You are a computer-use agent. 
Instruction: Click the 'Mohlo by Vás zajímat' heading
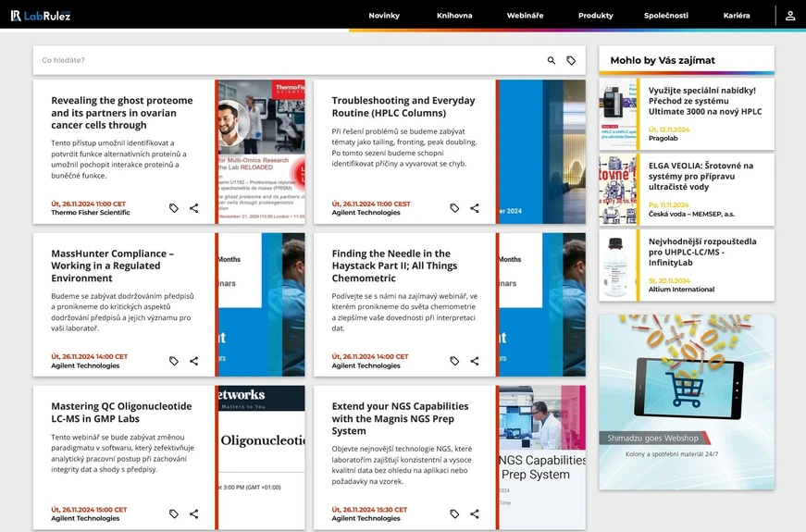click(663, 60)
